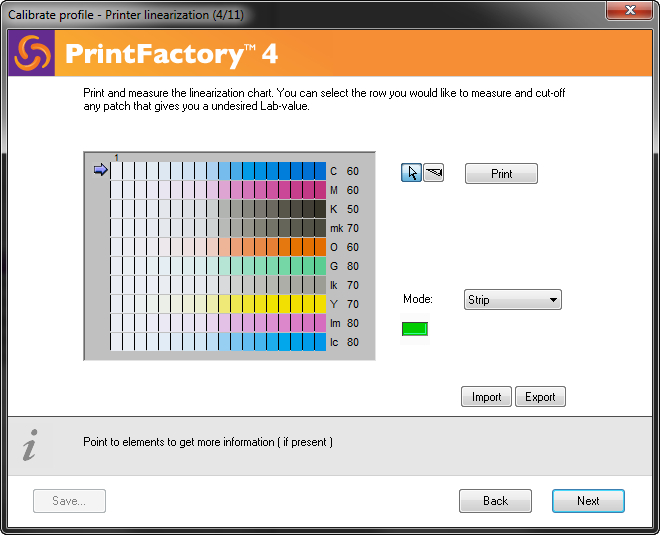660x535 pixels.
Task: Click the info italic i icon
Action: click(30, 445)
